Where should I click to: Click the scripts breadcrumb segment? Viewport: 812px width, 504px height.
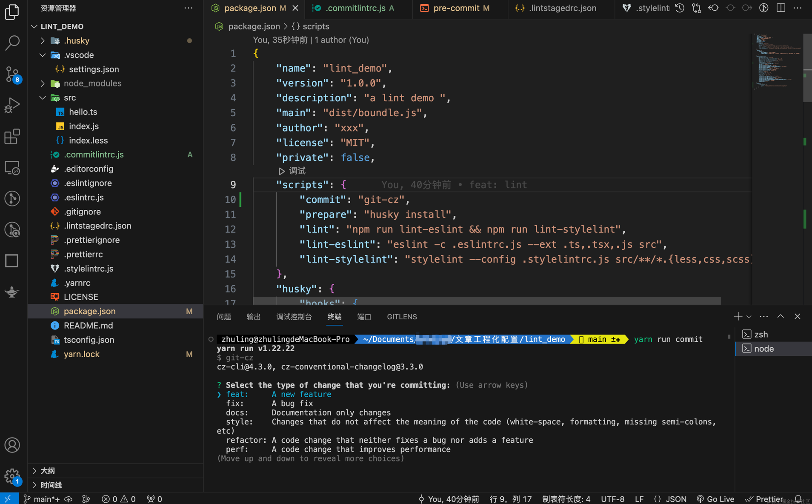311,26
